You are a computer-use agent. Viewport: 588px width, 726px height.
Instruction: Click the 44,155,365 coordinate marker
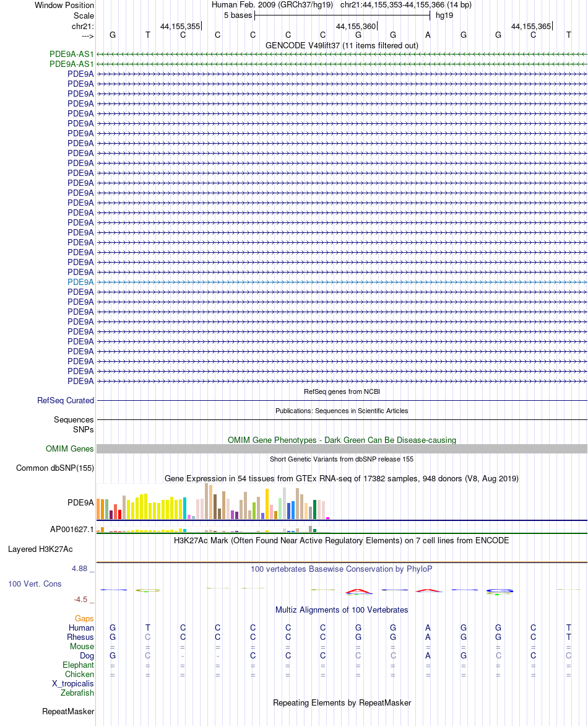coord(531,27)
